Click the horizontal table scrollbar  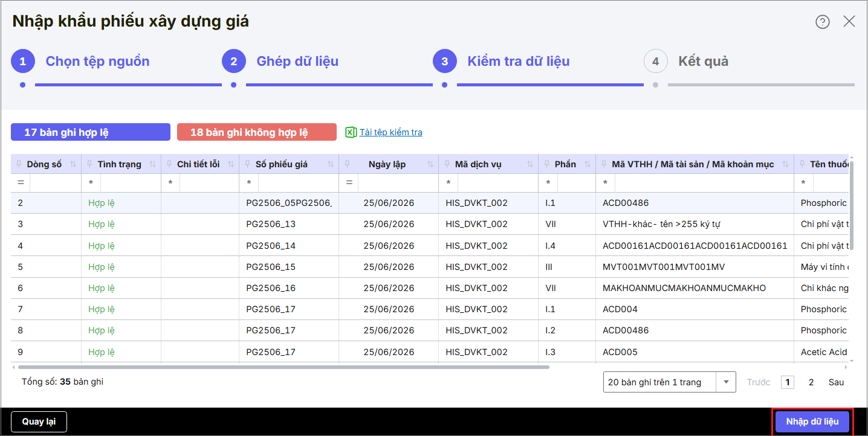283,367
